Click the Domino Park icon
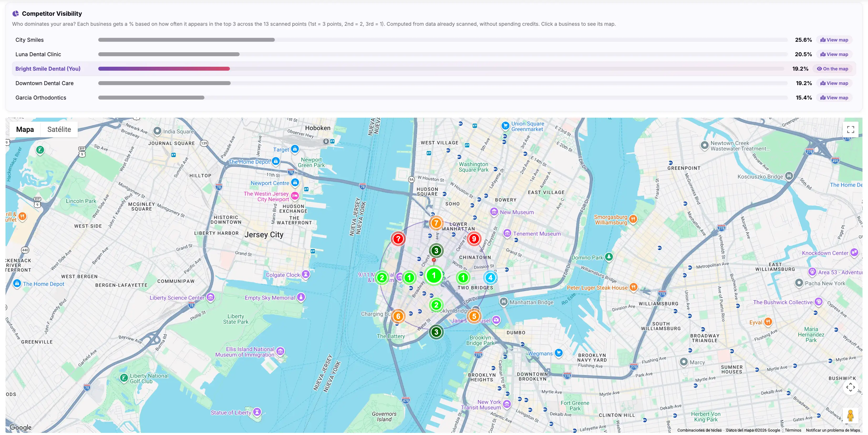Screen dimensions: 868x435 (608, 257)
